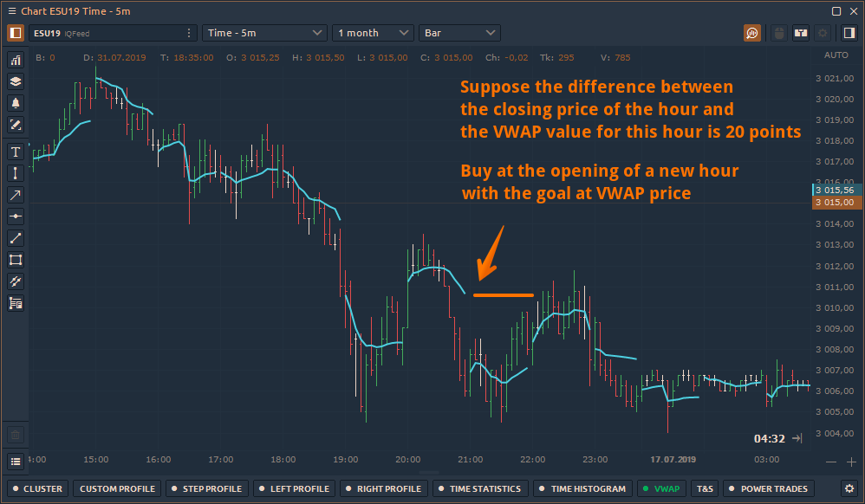The image size is (865, 504).
Task: Open the Time - 5m timeframe dropdown
Action: pyautogui.click(x=264, y=33)
